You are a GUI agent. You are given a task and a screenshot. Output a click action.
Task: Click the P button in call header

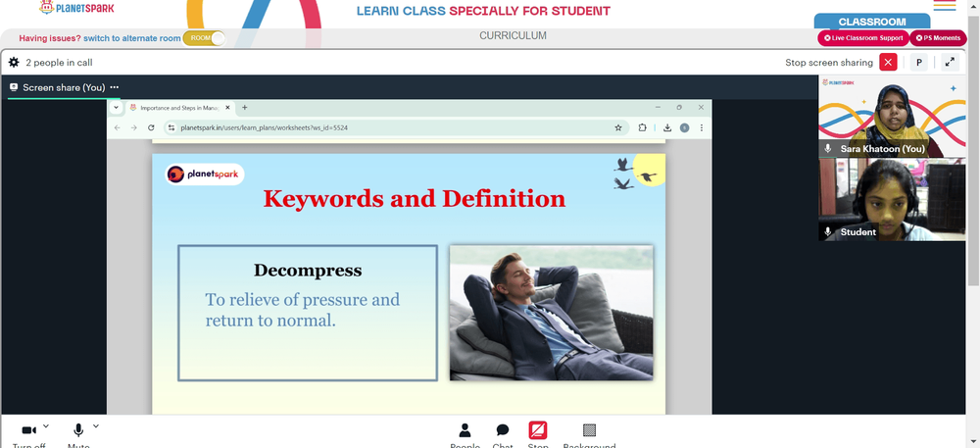point(919,63)
